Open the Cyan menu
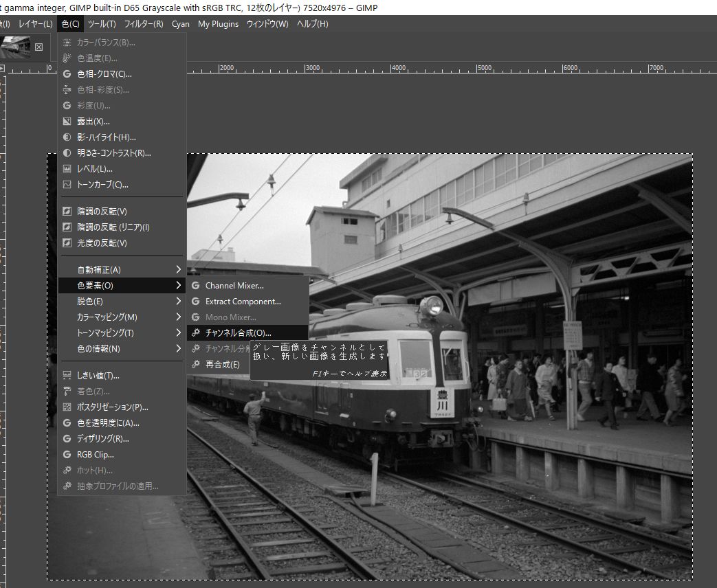Screen dimensions: 717x588 pyautogui.click(x=181, y=24)
